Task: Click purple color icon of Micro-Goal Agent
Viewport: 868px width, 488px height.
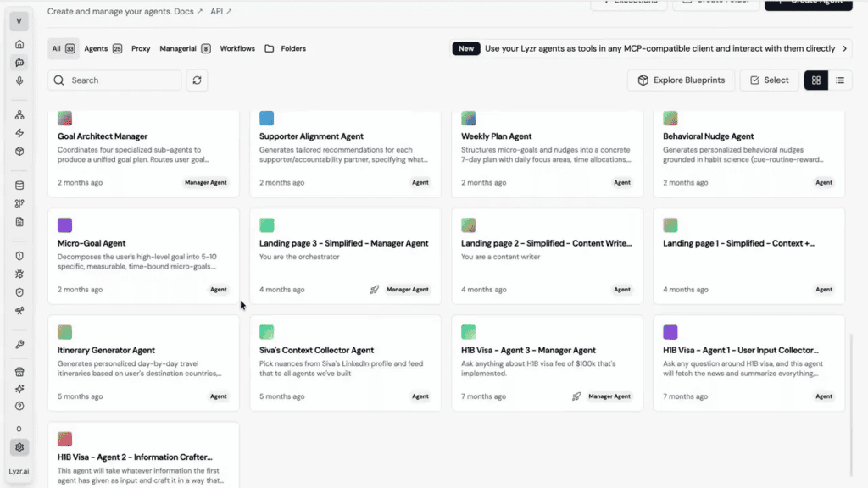Action: [64, 225]
